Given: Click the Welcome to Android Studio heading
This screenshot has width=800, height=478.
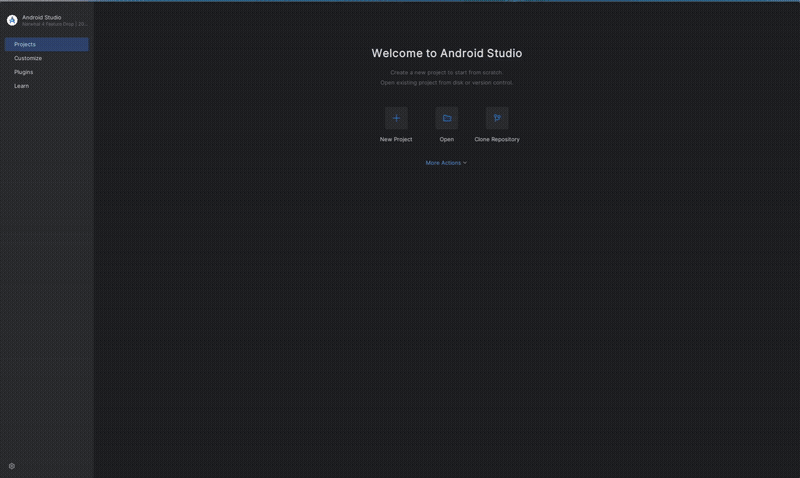Looking at the screenshot, I should click(446, 53).
